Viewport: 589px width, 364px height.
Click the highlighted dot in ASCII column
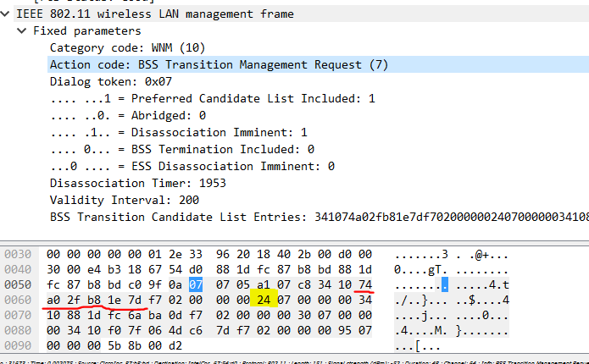point(444,284)
